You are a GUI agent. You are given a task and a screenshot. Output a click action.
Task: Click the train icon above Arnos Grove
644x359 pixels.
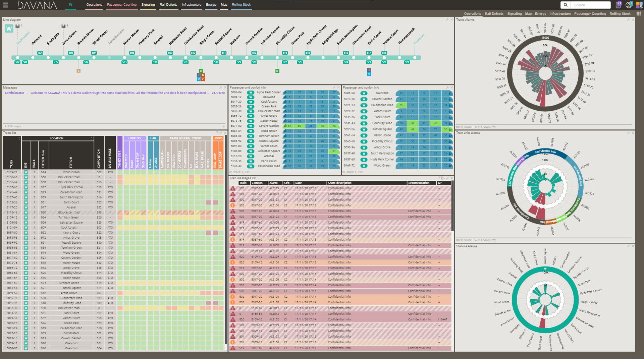[63, 26]
